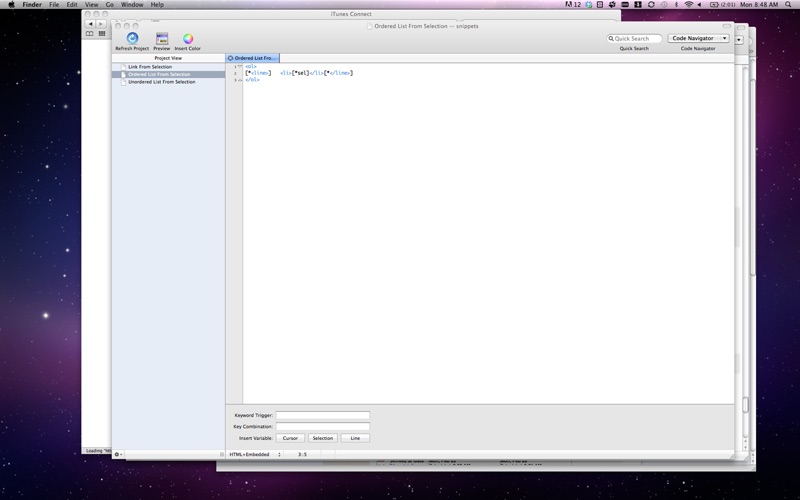Click the Spotlight magnifier in menu bar
The image size is (800, 500).
coord(788,5)
